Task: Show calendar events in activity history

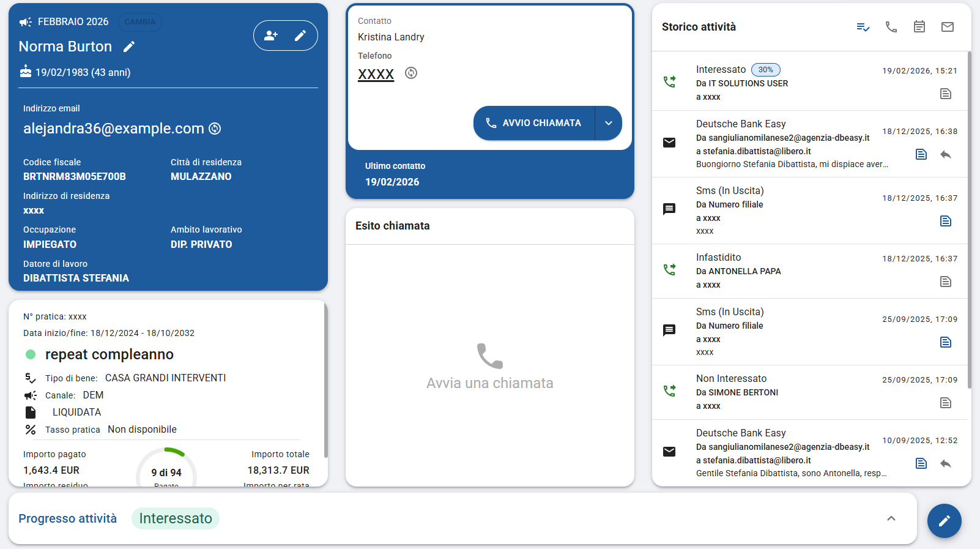Action: click(919, 27)
